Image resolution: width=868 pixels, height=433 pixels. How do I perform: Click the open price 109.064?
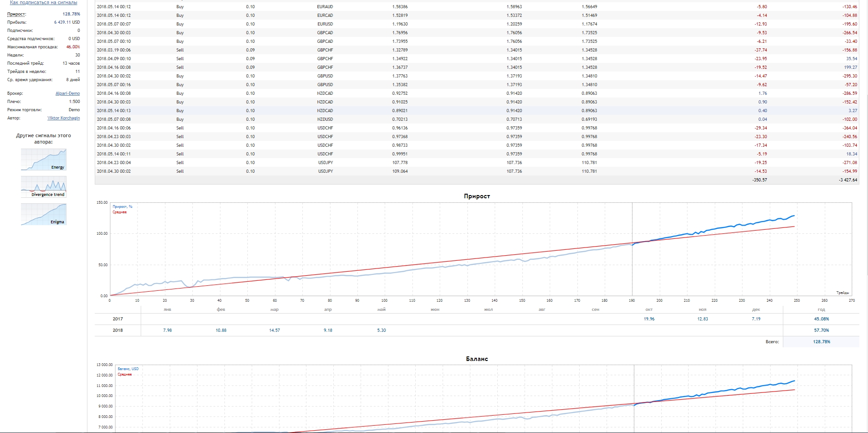400,171
